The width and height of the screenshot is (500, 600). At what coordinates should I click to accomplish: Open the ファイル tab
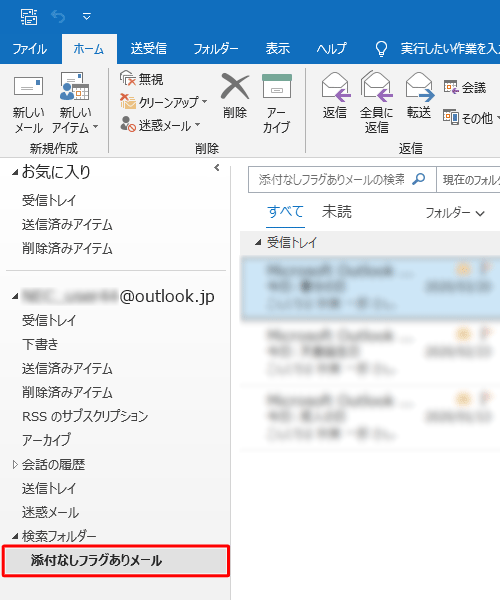(x=30, y=49)
